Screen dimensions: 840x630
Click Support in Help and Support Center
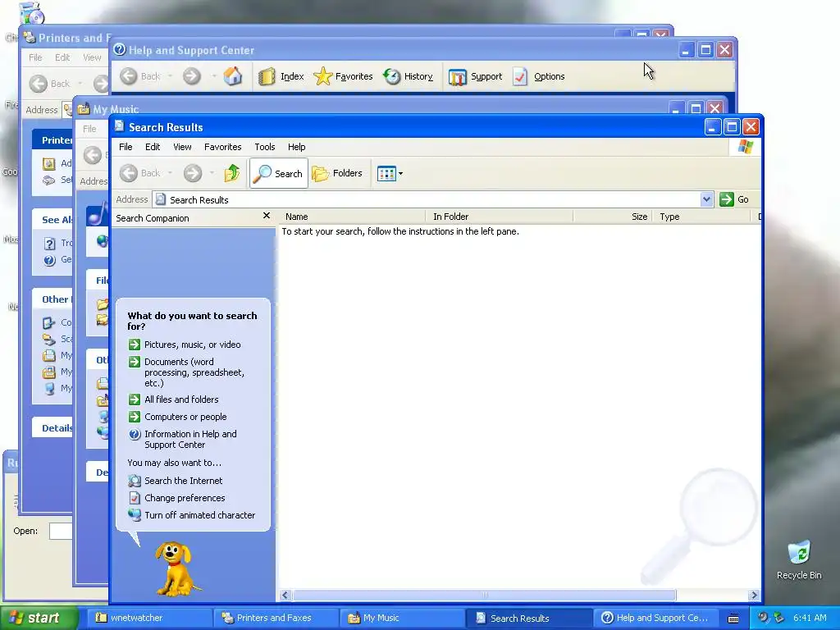(475, 76)
